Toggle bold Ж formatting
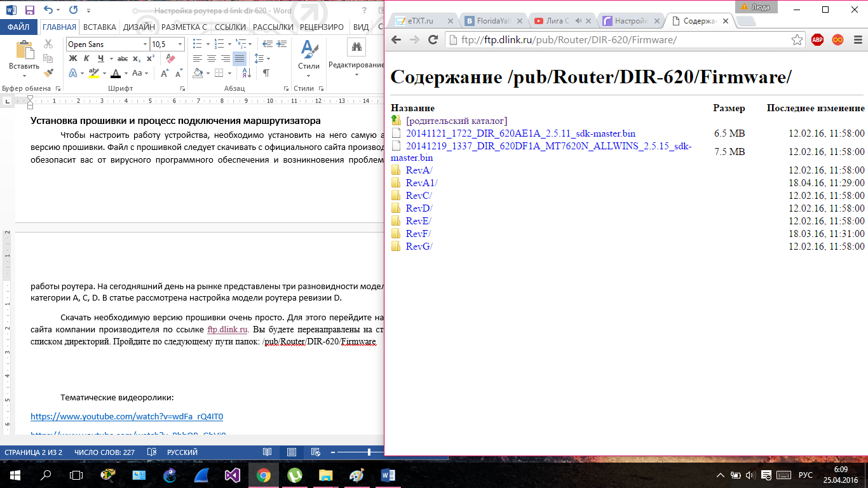 (72, 58)
